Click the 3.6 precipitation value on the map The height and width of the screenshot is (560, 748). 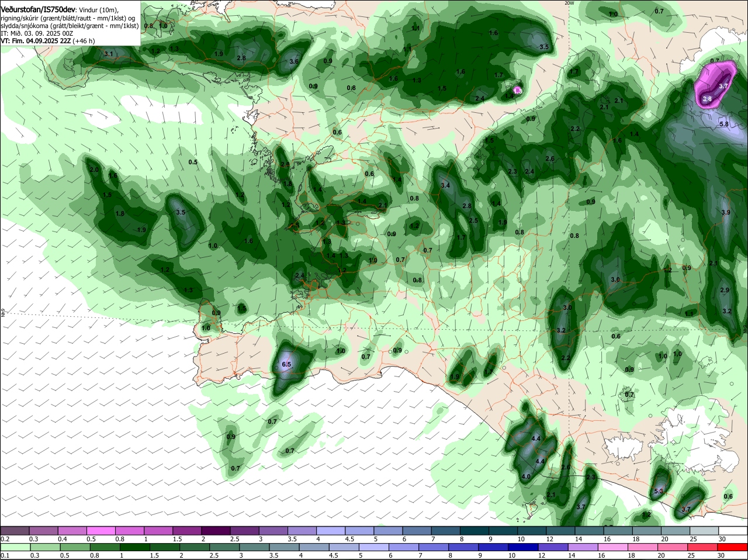pos(294,61)
